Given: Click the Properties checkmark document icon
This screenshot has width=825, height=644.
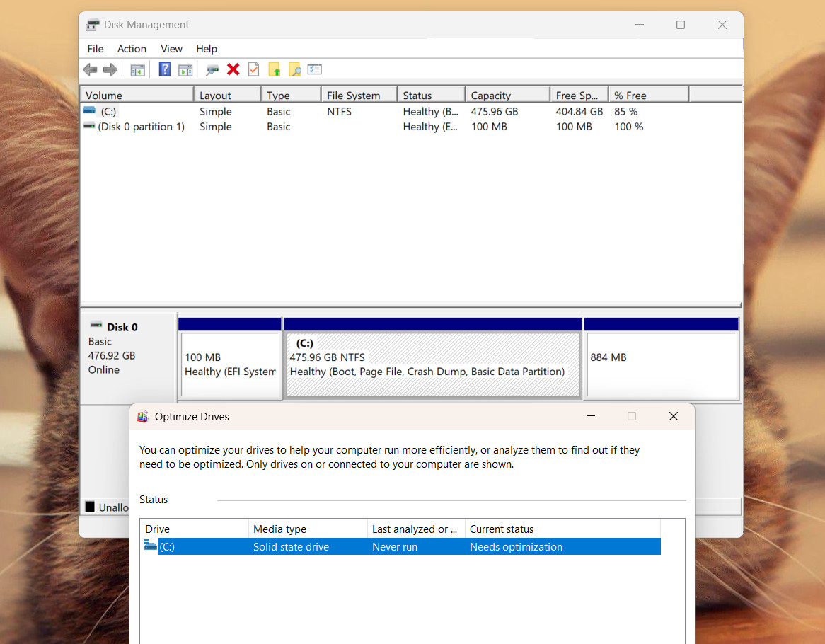Looking at the screenshot, I should (253, 69).
